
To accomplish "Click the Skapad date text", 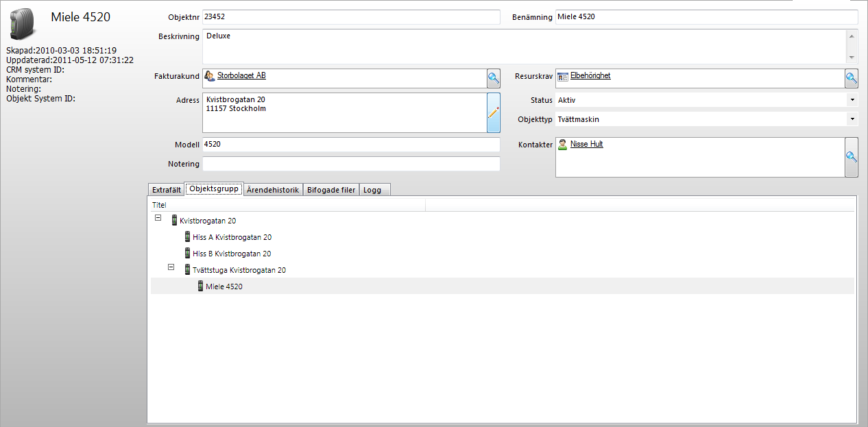I will [x=62, y=50].
